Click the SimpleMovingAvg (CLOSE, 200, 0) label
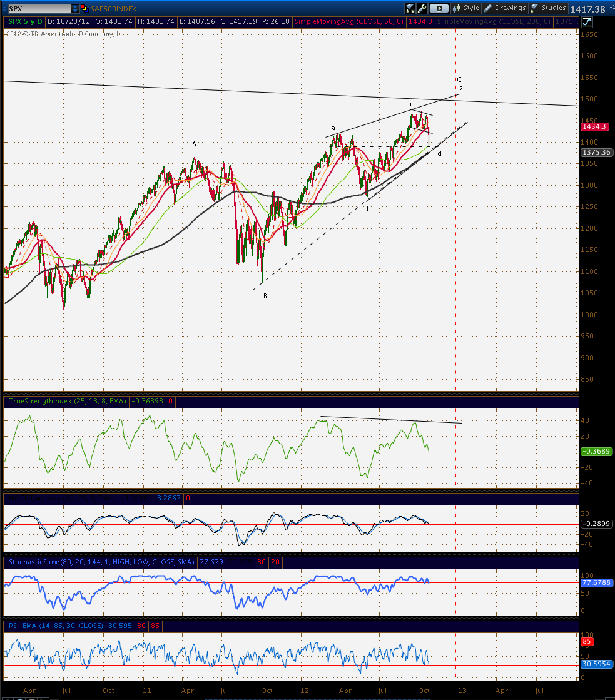 point(494,21)
